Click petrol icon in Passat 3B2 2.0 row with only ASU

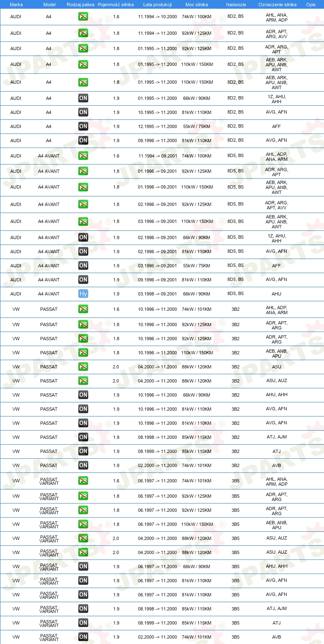pos(83,367)
